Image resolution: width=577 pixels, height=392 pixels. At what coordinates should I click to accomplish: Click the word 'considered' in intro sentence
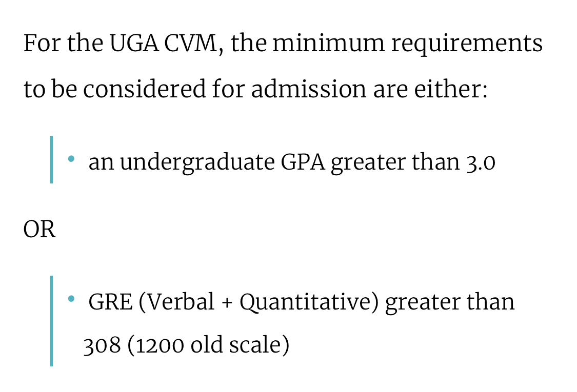click(x=144, y=89)
